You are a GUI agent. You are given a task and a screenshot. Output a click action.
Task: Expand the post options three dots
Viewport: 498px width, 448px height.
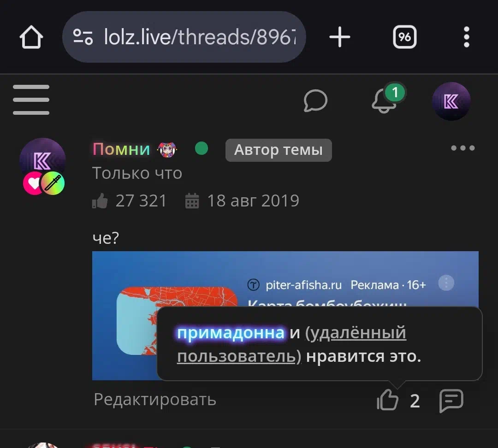tap(463, 148)
